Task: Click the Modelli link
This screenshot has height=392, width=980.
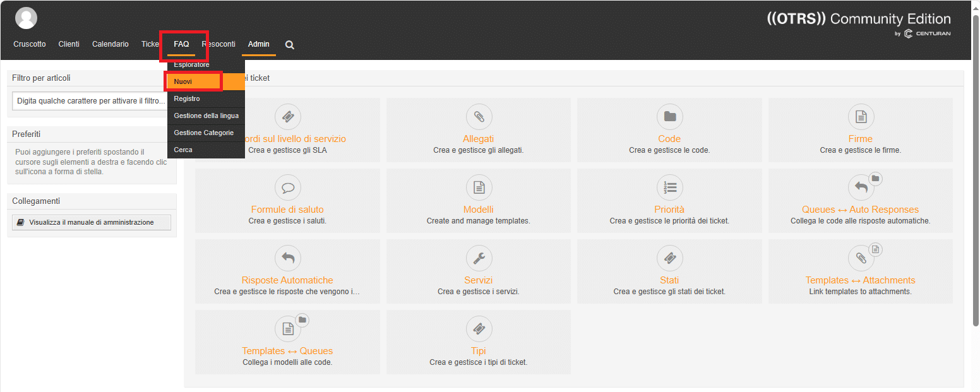Action: 479,210
